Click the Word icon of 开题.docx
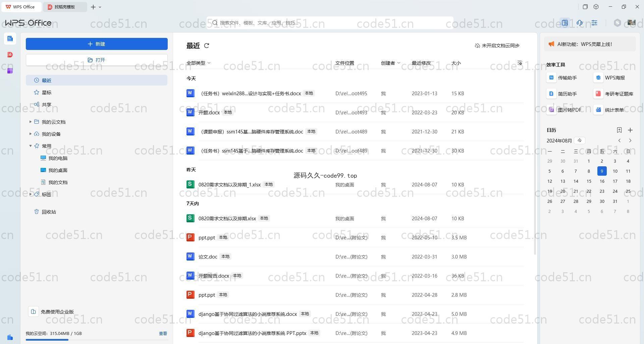 click(190, 112)
